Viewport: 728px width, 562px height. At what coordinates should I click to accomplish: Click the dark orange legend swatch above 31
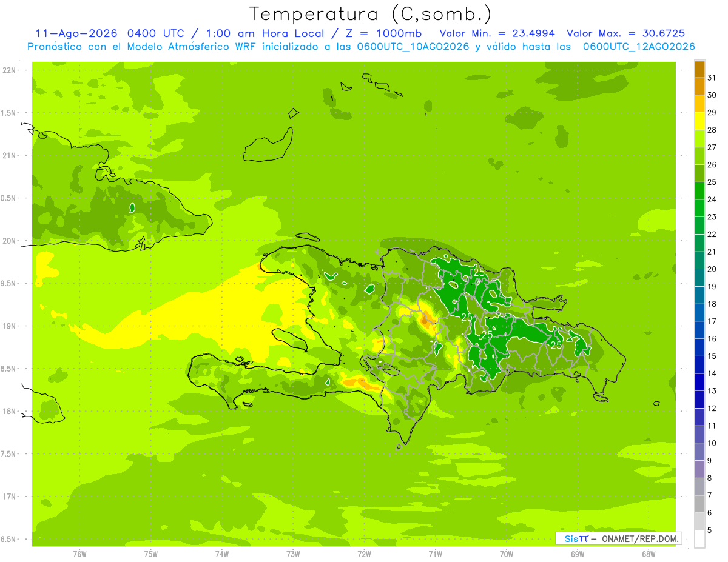click(699, 69)
